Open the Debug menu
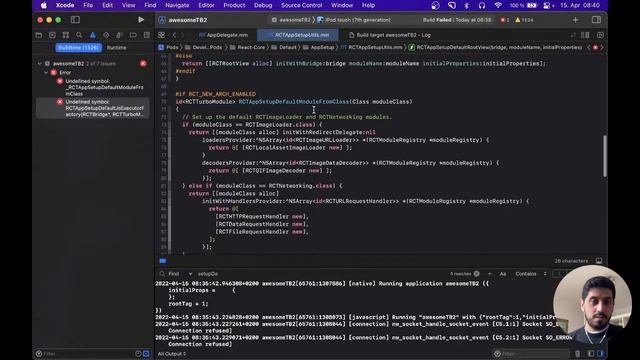 click(x=263, y=5)
